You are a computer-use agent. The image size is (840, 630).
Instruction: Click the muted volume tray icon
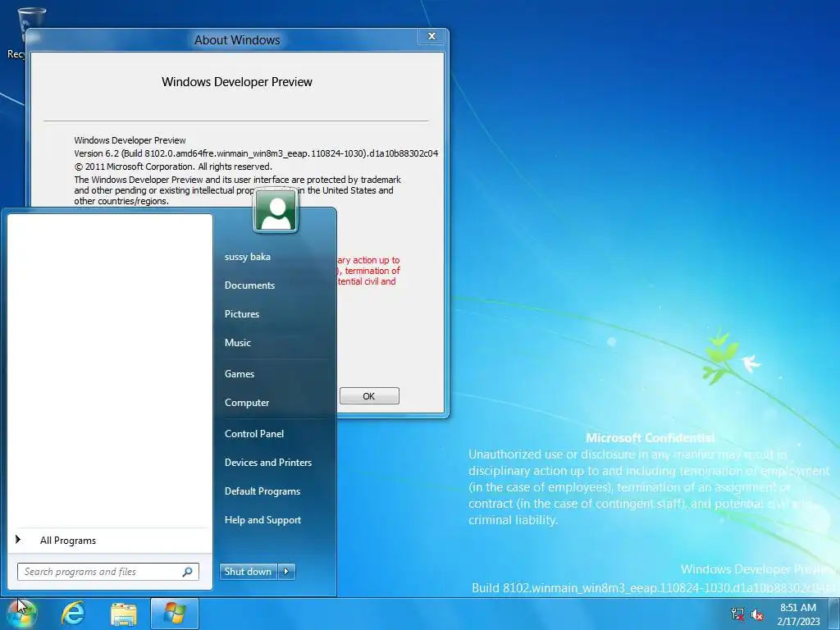pos(757,614)
